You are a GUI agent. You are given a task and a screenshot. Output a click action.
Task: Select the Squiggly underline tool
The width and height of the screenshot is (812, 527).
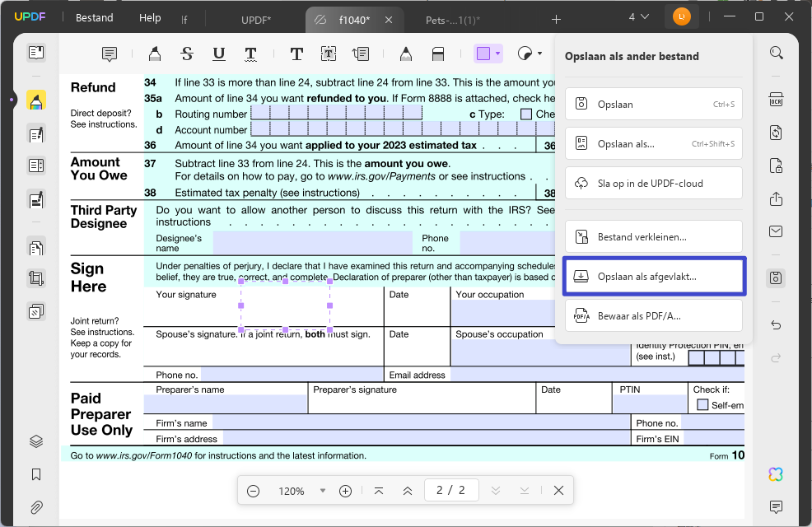(x=250, y=54)
